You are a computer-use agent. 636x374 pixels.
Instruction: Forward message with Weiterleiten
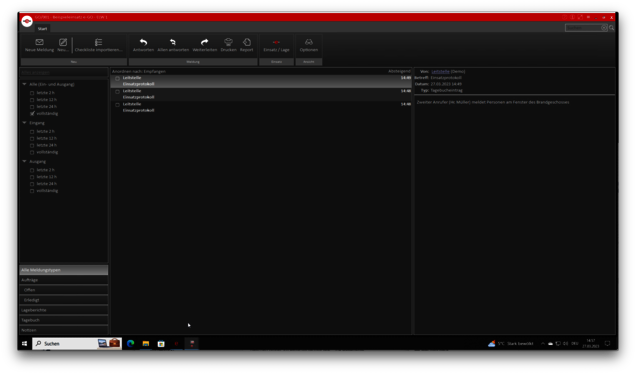pos(204,45)
